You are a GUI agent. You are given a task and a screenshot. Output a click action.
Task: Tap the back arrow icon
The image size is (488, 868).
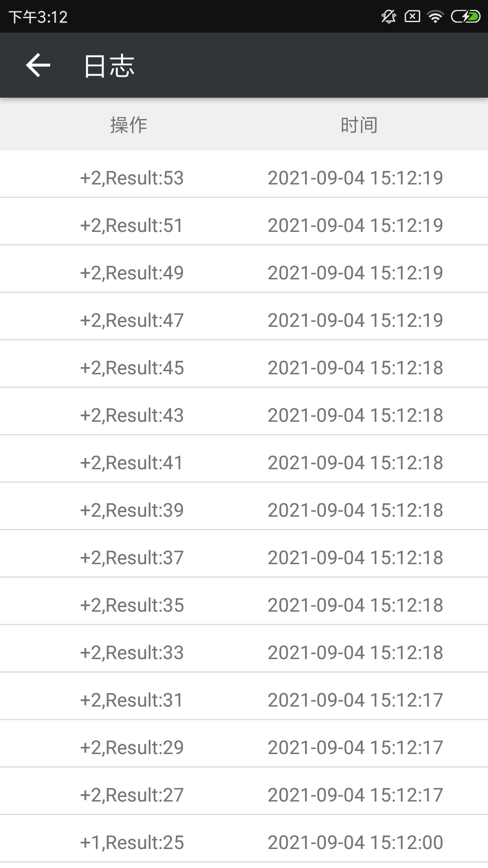[x=38, y=66]
